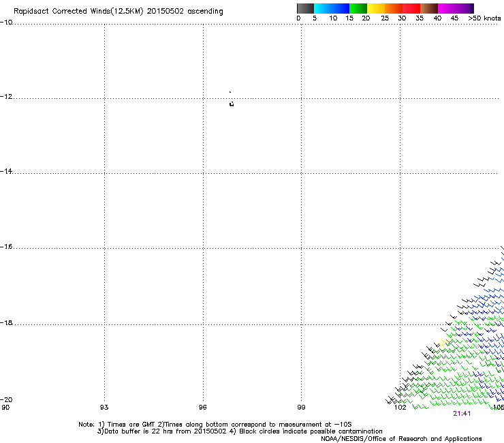Click the cyan-blue 5-15 knots legend segment
Image resolution: width=504 pixels, height=443 pixels.
(x=332, y=8)
